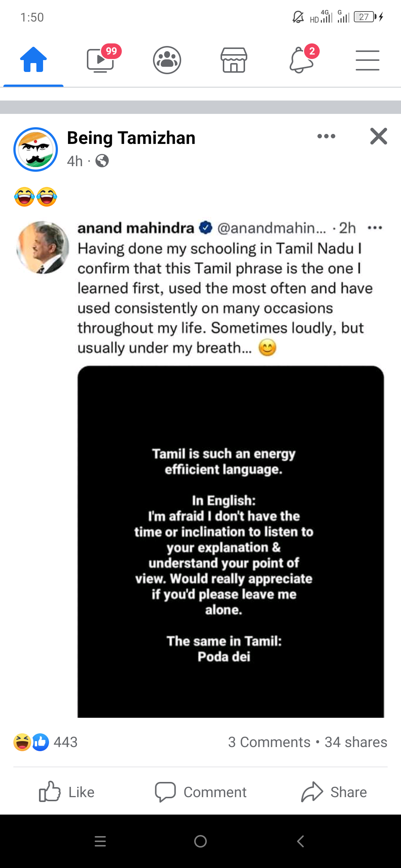Tap anand mahindra's profile photo

pos(43,247)
